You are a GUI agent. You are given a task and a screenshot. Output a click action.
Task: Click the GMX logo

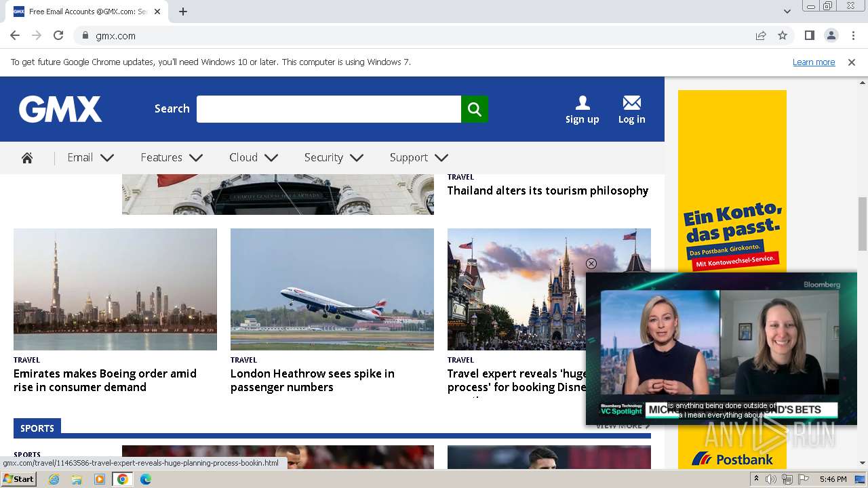pos(60,109)
